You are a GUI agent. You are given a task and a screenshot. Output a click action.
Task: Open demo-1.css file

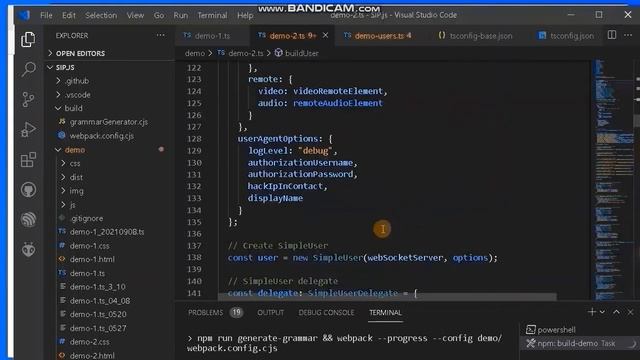click(x=89, y=246)
